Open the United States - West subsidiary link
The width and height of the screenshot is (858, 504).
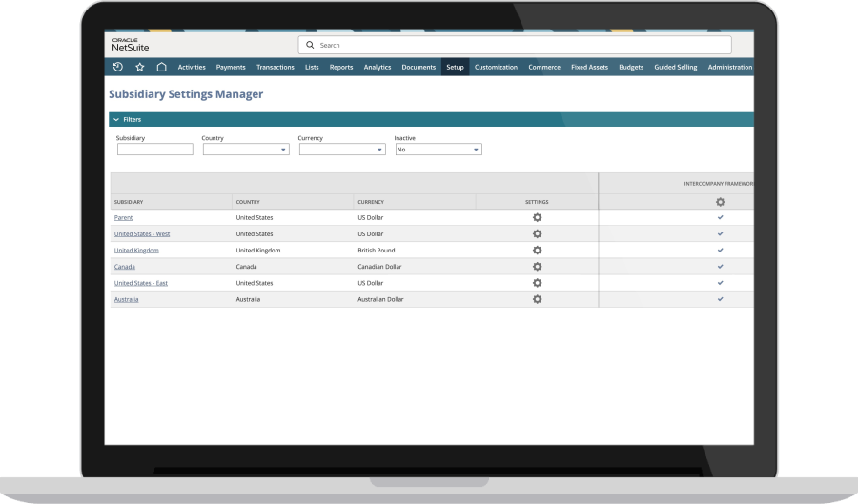pos(141,234)
